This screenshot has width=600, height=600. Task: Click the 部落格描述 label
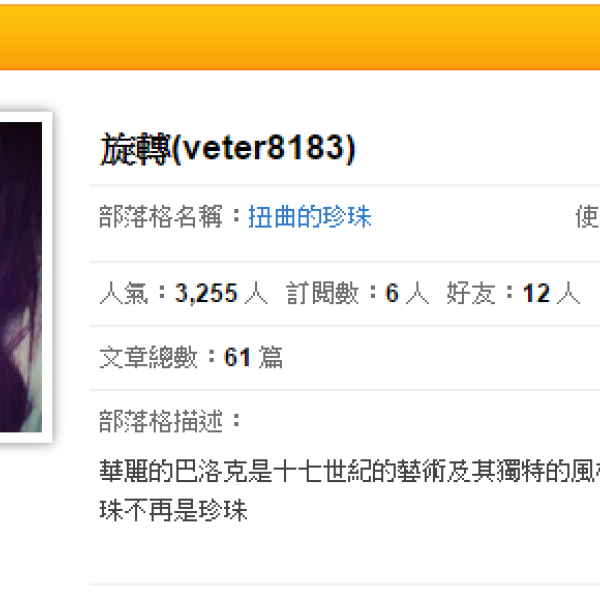pos(161,421)
